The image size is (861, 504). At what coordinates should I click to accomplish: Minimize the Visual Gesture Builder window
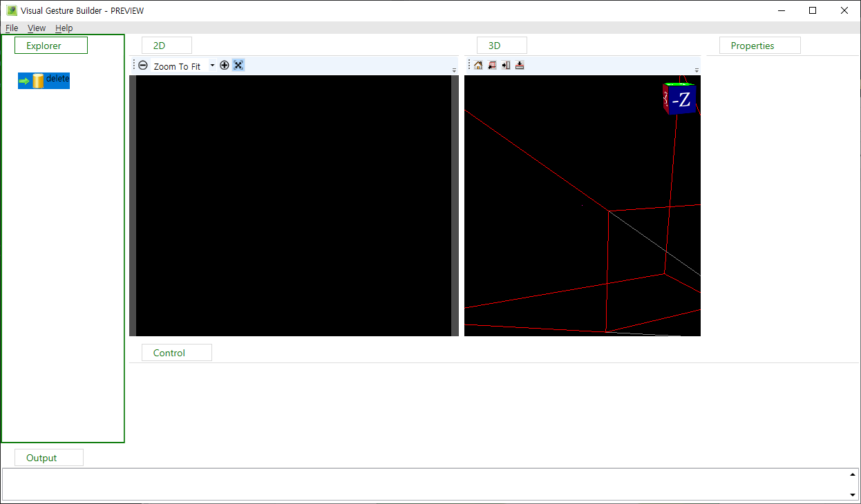click(x=782, y=10)
